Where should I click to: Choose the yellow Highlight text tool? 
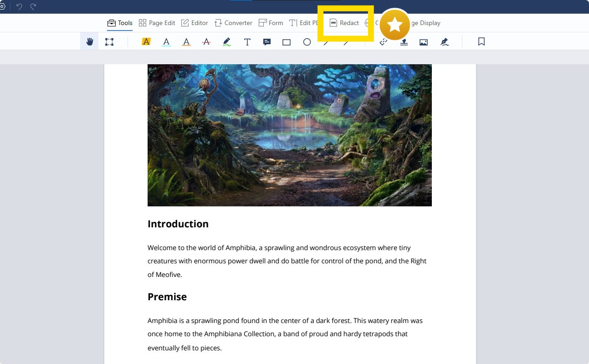146,42
